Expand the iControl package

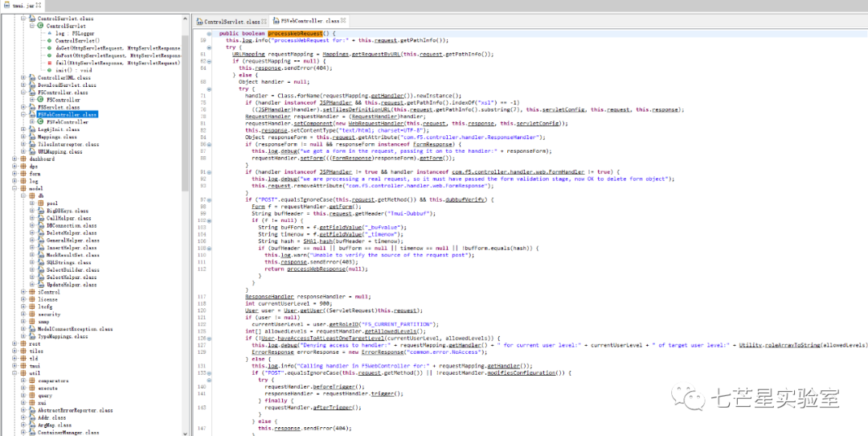23,292
